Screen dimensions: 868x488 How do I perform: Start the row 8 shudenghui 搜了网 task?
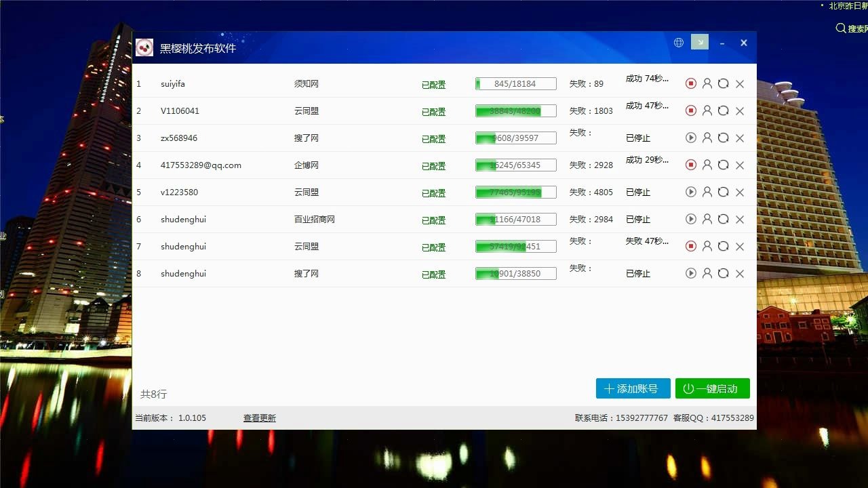[691, 273]
